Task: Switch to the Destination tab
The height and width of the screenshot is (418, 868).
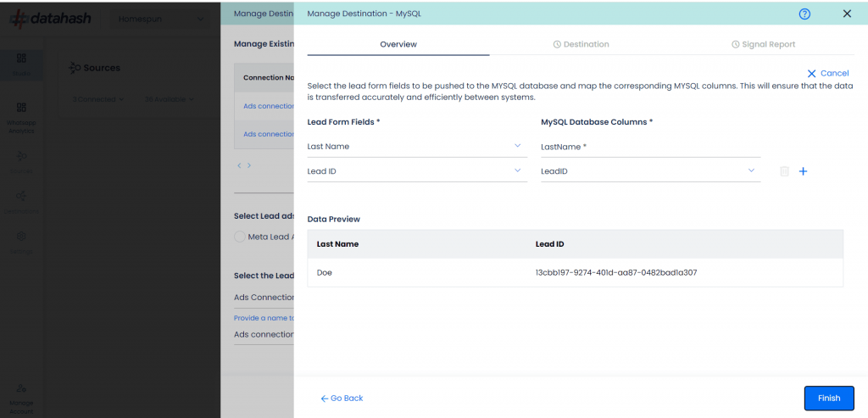Action: click(581, 44)
